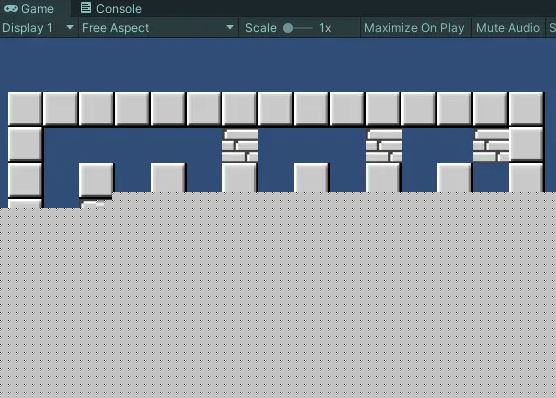This screenshot has height=398, width=556.
Task: Toggle Maximize On Play
Action: [x=414, y=28]
